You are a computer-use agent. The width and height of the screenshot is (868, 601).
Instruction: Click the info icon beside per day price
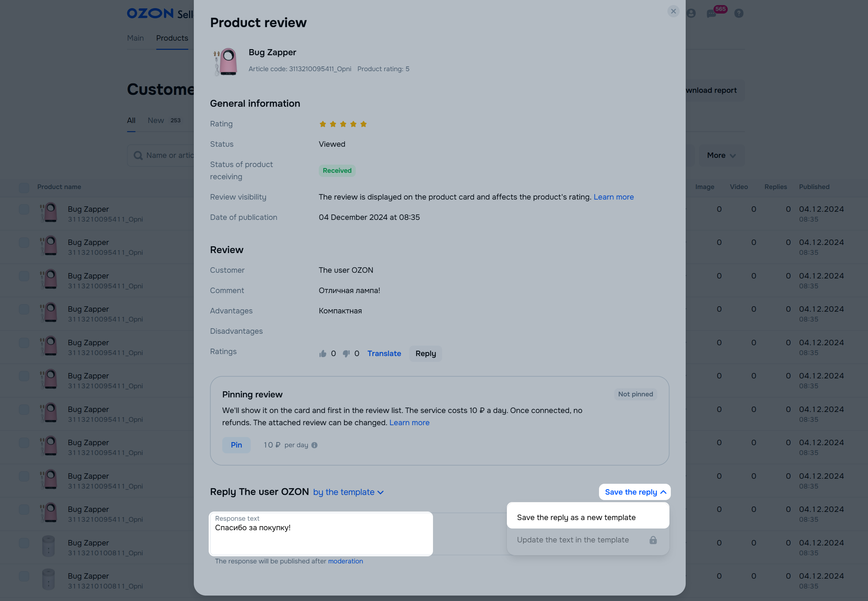coord(314,445)
